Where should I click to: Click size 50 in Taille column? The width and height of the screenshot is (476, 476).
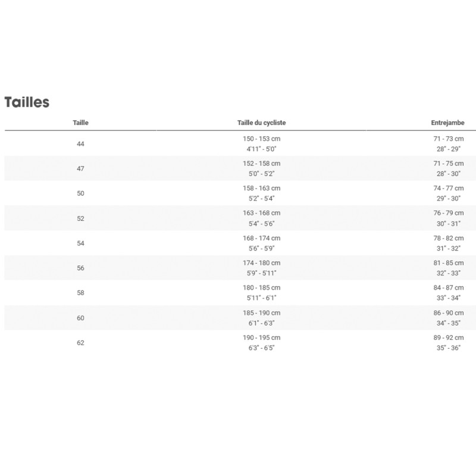81,193
